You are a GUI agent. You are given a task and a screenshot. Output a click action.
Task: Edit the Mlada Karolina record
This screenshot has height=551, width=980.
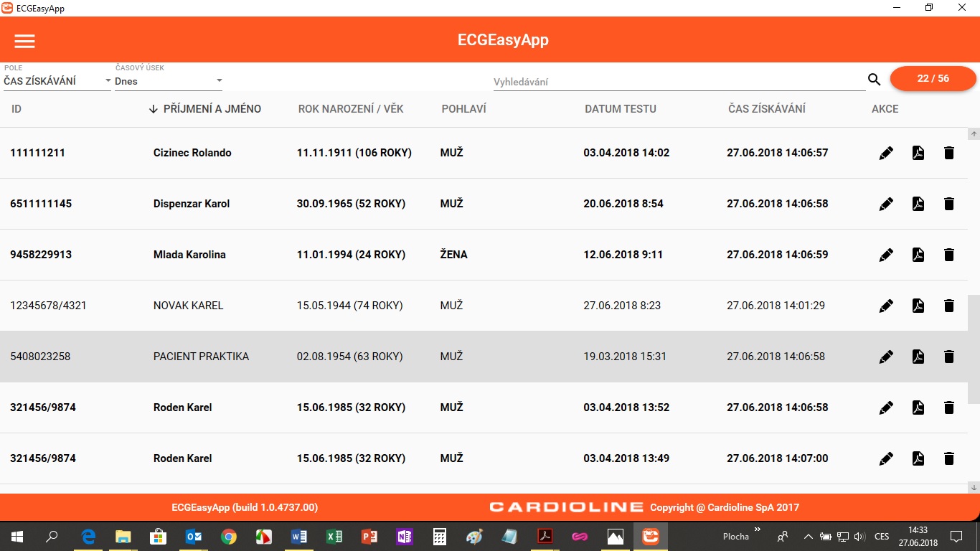pos(887,255)
